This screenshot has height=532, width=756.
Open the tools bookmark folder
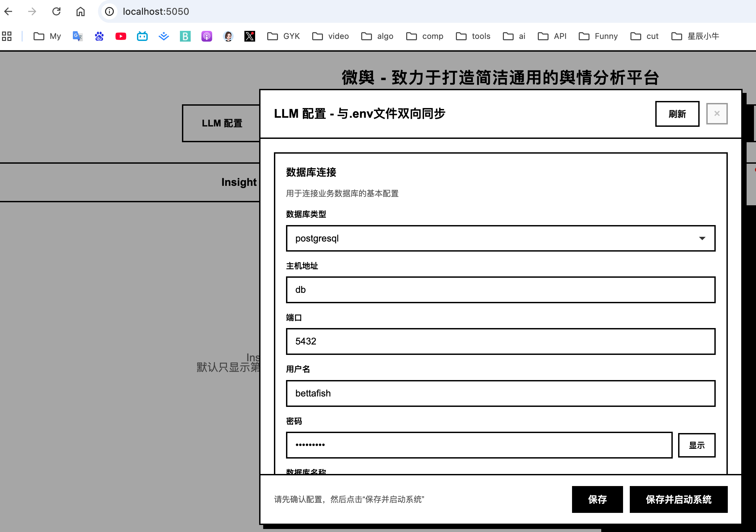pyautogui.click(x=473, y=36)
